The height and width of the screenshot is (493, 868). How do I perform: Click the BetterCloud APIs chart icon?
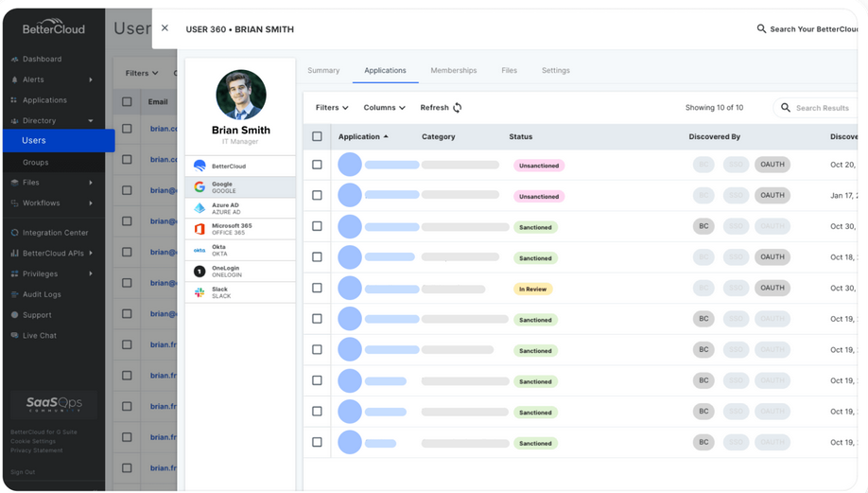(14, 254)
